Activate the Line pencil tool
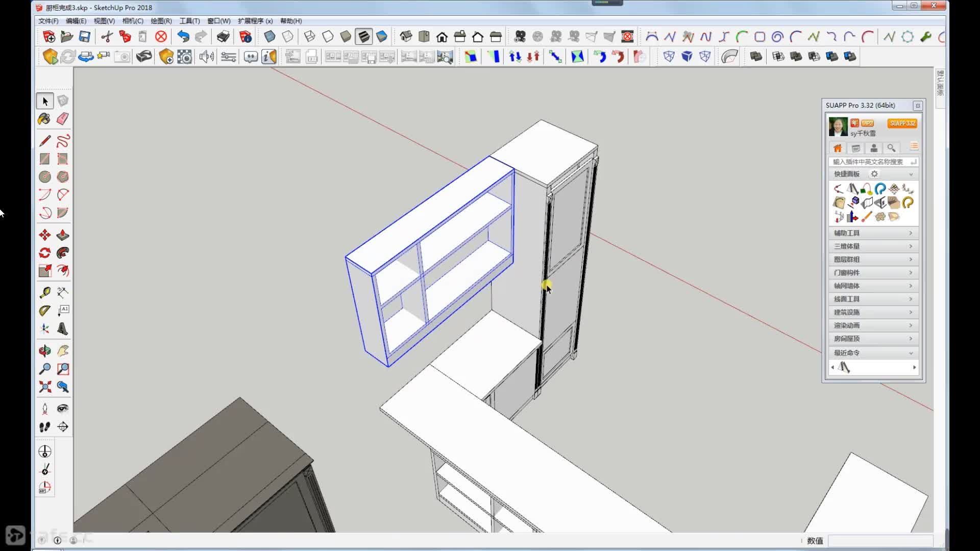The height and width of the screenshot is (551, 980). tap(45, 141)
